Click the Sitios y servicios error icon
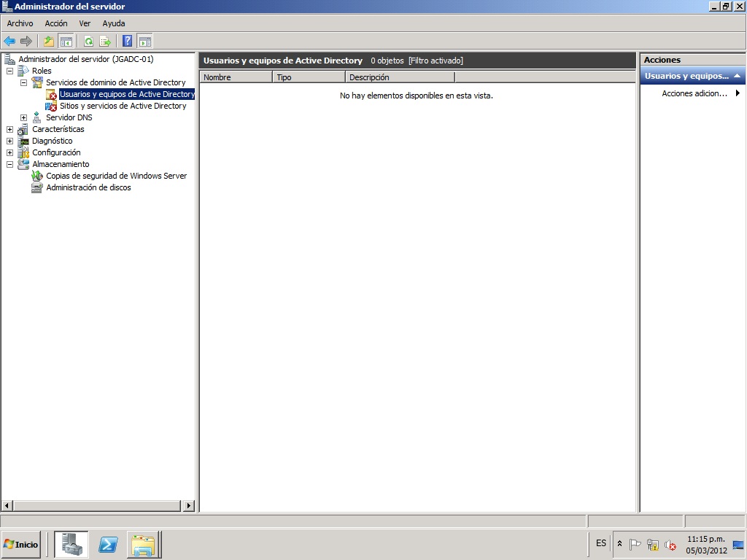Viewport: 747px width, 560px height. point(52,106)
